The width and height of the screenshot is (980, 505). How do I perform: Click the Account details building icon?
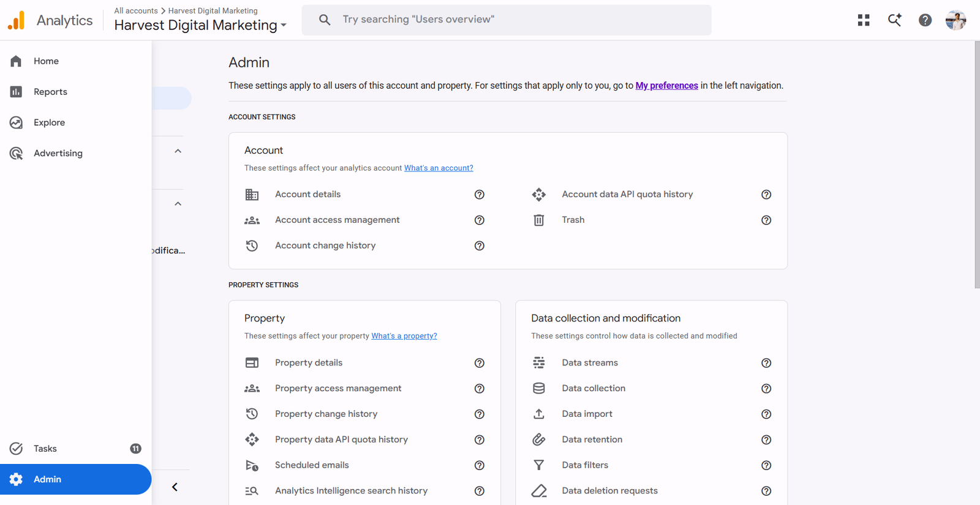[252, 195]
